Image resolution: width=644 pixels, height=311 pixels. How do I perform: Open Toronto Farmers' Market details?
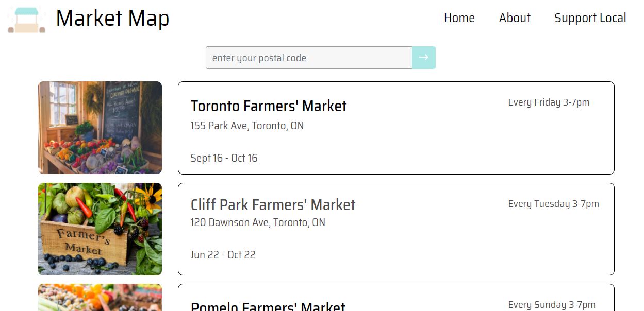(269, 106)
